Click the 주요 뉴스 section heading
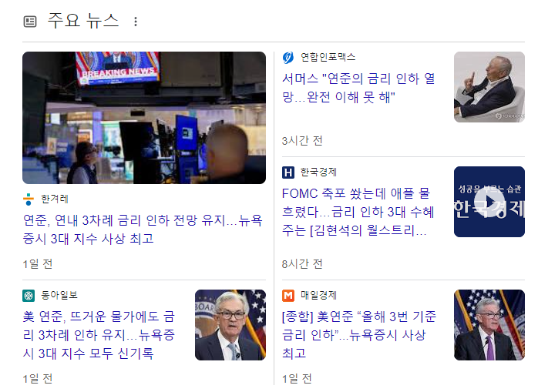The image size is (538, 392). point(83,21)
